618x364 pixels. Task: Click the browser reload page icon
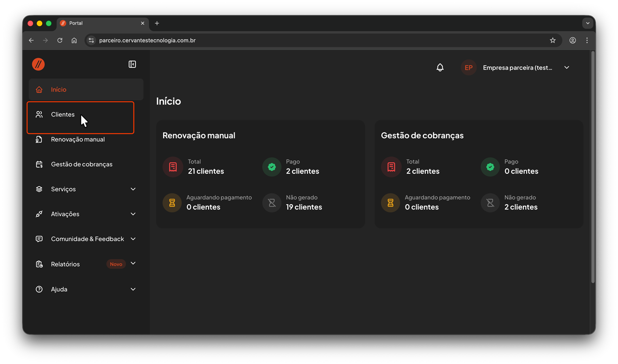[x=60, y=41]
